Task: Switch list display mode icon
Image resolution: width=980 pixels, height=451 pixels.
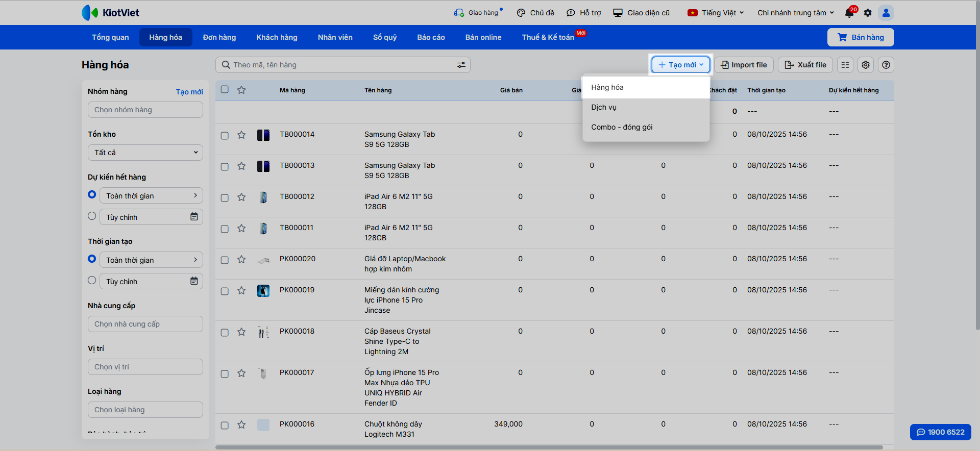Action: tap(845, 65)
